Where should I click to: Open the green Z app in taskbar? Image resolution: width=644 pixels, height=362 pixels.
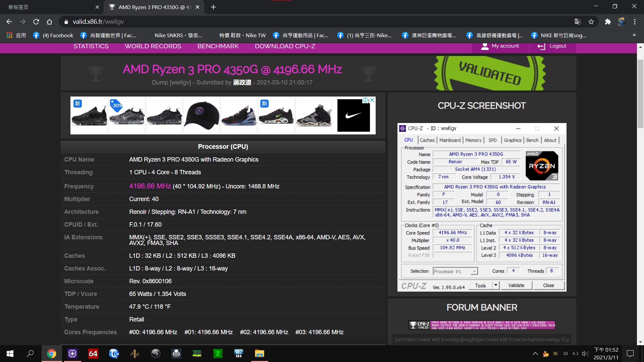tap(218, 354)
